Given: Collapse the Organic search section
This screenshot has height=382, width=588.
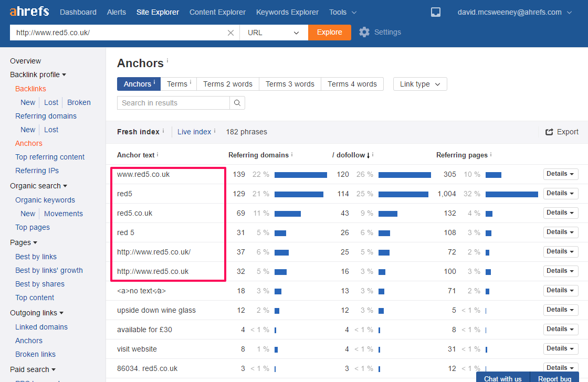Looking at the screenshot, I should pos(39,186).
